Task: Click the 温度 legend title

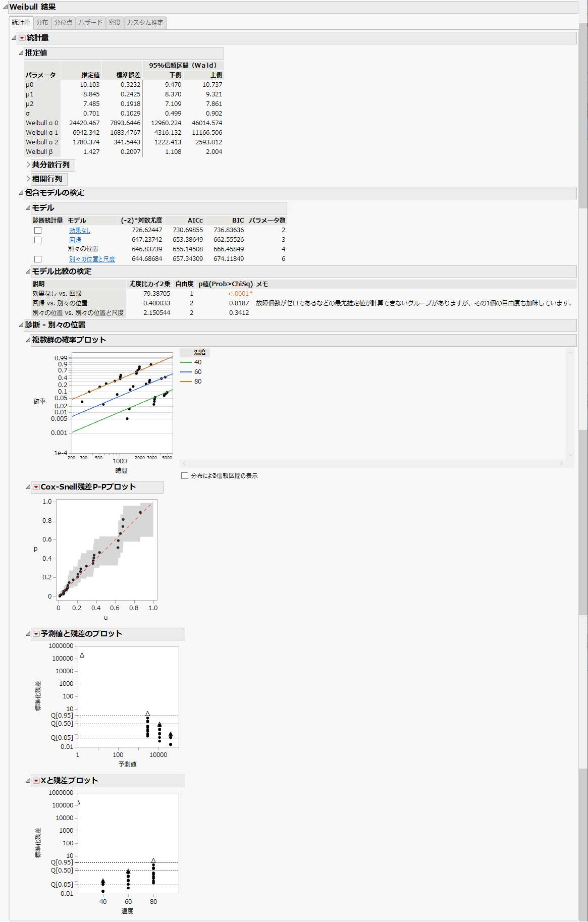Action: (x=200, y=353)
